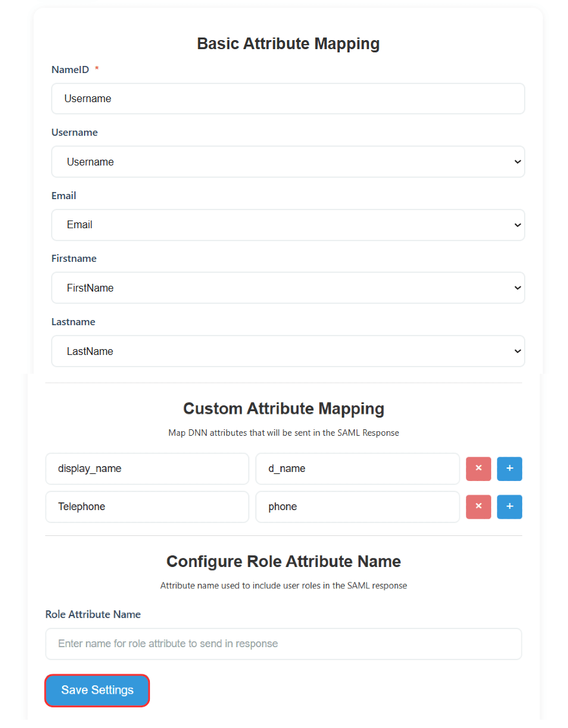The height and width of the screenshot is (728, 568).
Task: Click the Role Attribute Name input box
Action: click(x=283, y=644)
